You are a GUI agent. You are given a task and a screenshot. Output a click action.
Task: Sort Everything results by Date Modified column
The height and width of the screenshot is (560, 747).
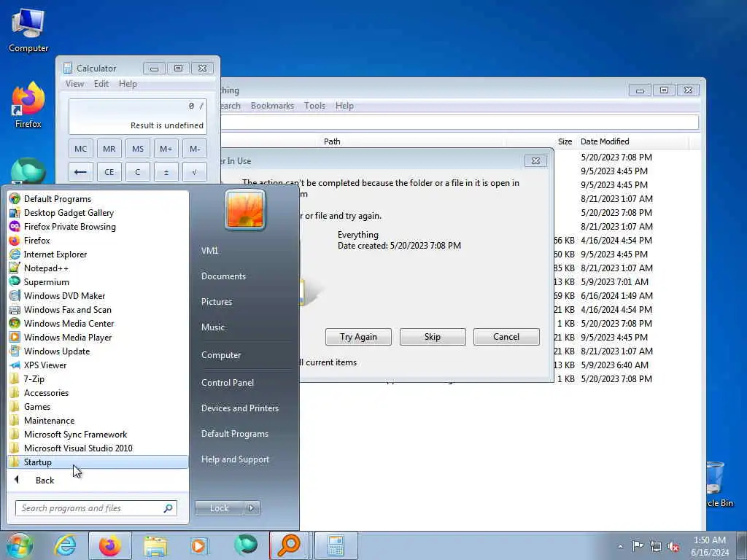605,141
